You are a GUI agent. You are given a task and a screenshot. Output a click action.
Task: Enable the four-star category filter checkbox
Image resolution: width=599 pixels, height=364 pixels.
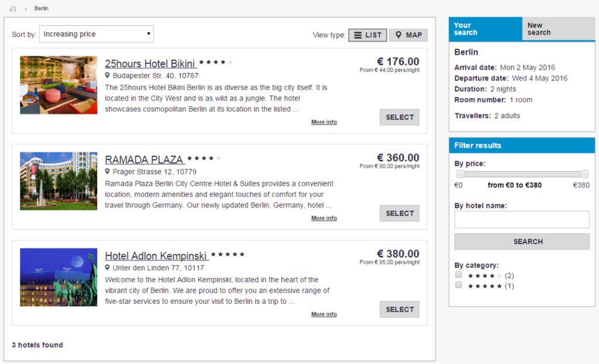(x=459, y=275)
